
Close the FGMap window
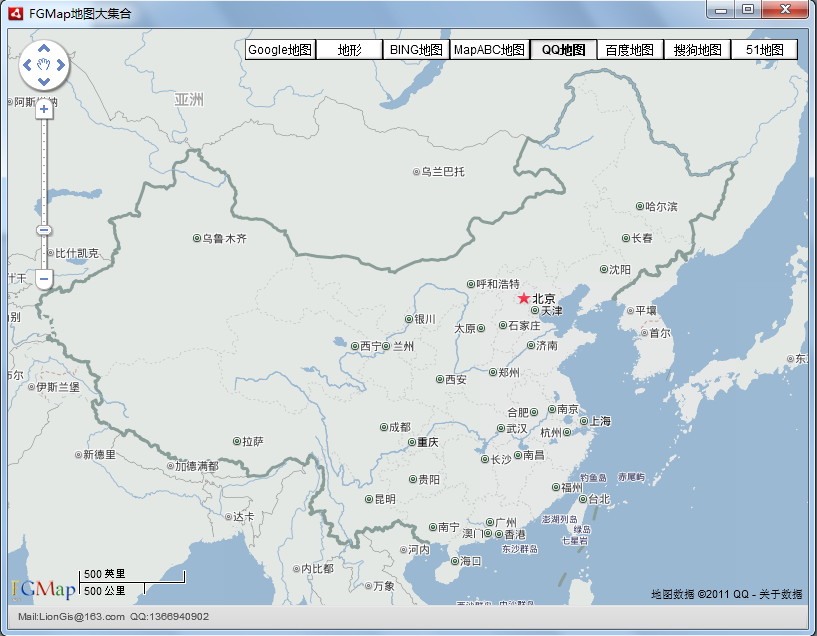[x=786, y=9]
